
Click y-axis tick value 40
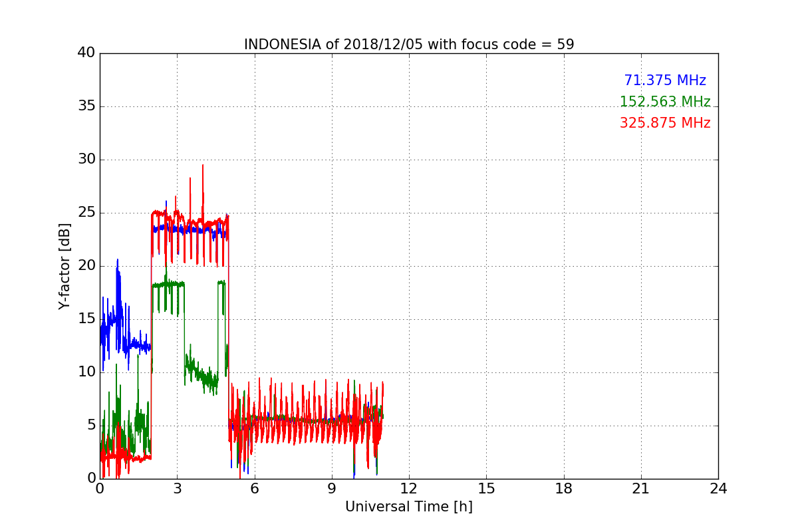click(86, 53)
